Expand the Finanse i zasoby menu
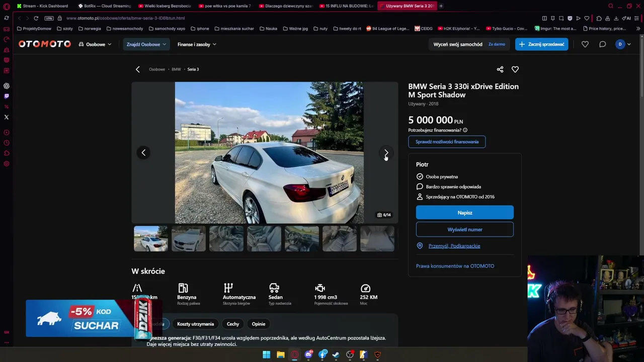The height and width of the screenshot is (362, 644). 197,44
